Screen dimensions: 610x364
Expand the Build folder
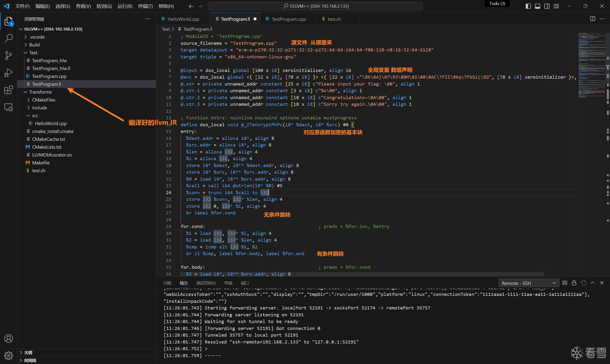[x=34, y=45]
